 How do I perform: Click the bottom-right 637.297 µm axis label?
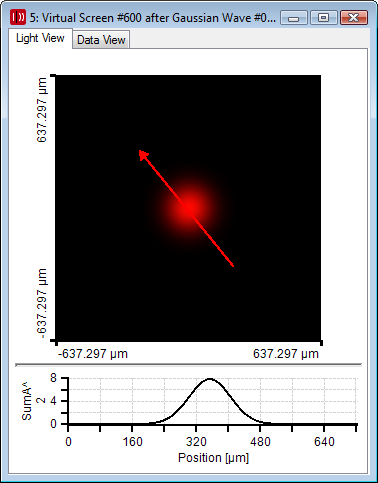(286, 354)
